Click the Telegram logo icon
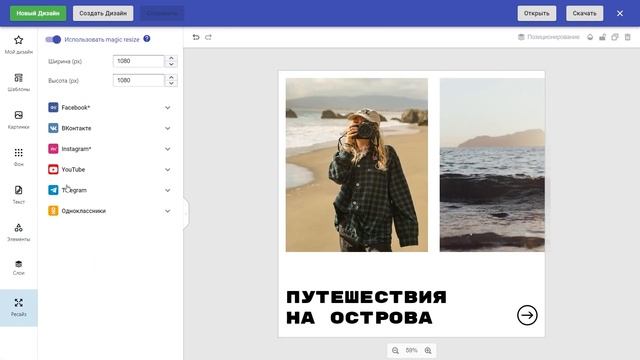Screen dimensions: 640x360 pyautogui.click(x=53, y=190)
